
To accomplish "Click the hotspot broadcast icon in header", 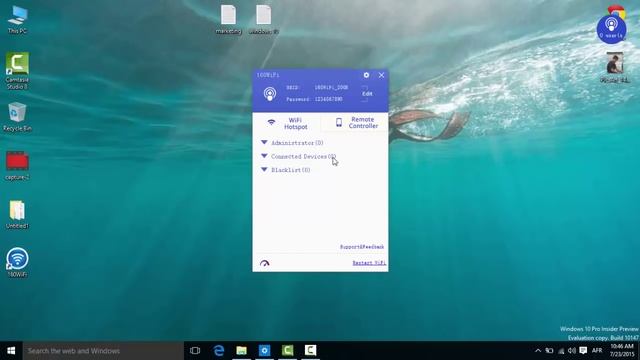I will (269, 94).
